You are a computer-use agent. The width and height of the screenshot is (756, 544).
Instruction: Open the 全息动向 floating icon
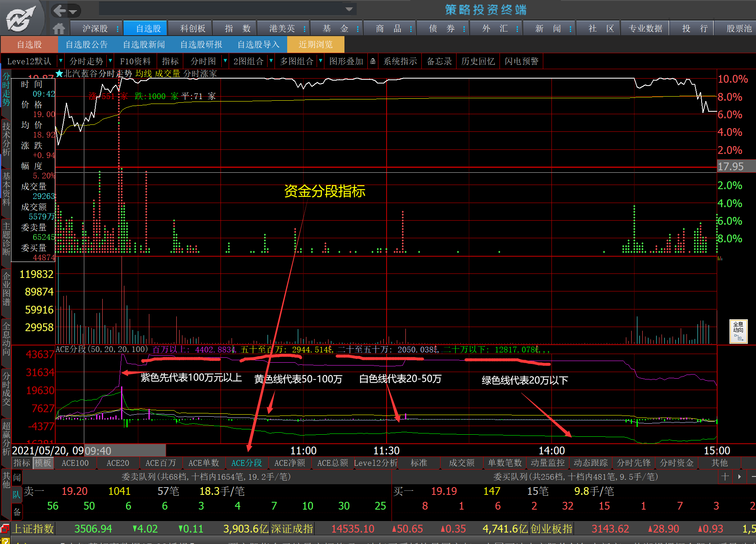(x=738, y=331)
